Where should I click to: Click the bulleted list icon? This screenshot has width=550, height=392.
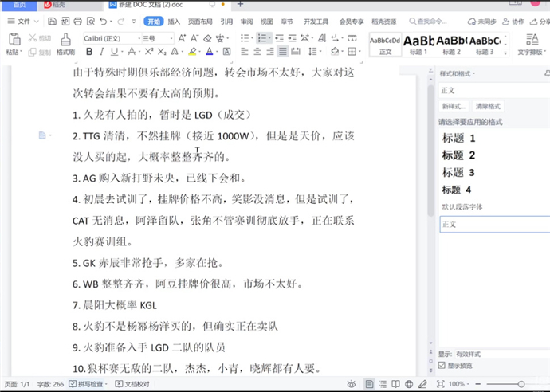coord(245,38)
